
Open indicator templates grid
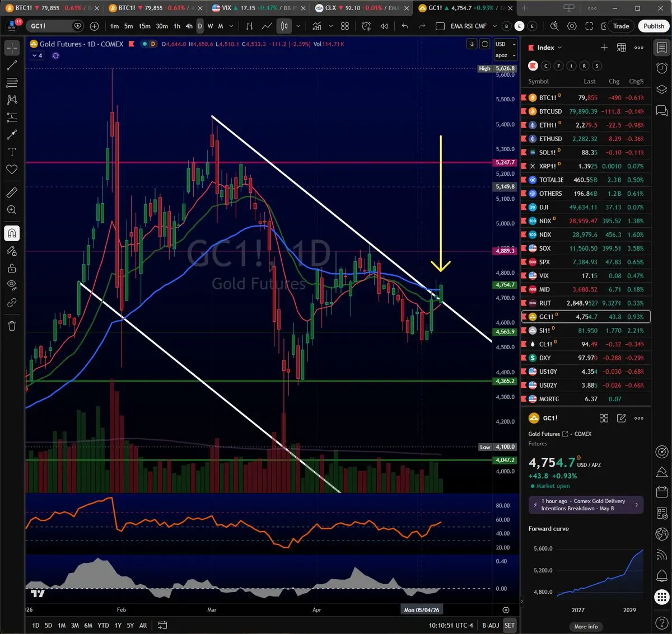[x=345, y=26]
